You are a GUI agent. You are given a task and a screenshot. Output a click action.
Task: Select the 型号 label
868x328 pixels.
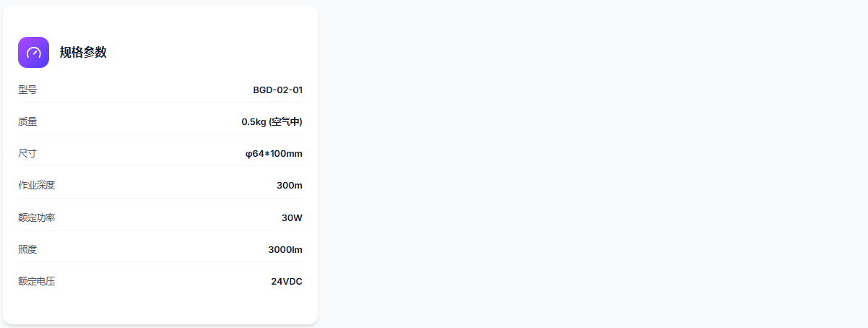27,90
